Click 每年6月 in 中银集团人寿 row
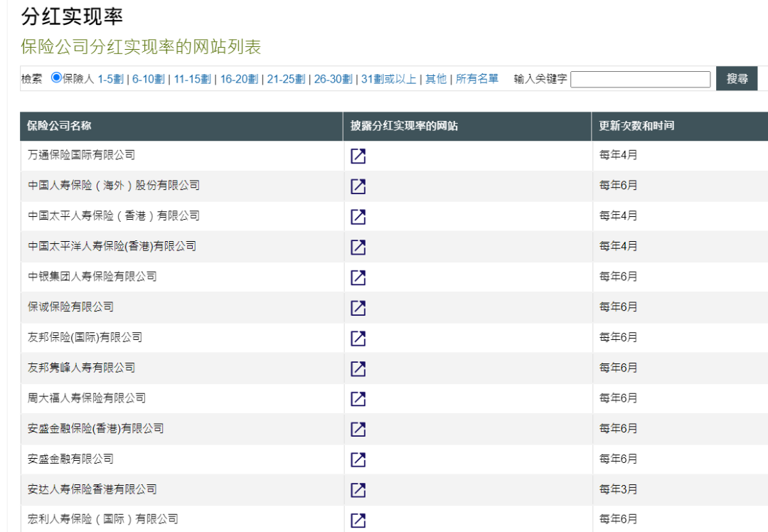The height and width of the screenshot is (532, 768). click(x=618, y=276)
